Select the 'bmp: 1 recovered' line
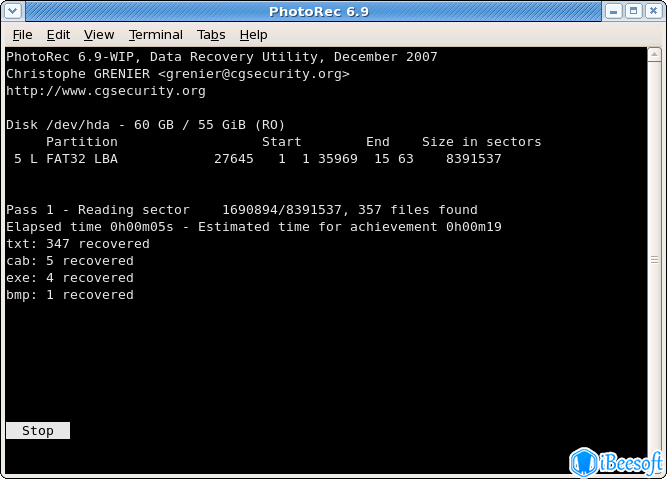The image size is (667, 479). (x=70, y=295)
